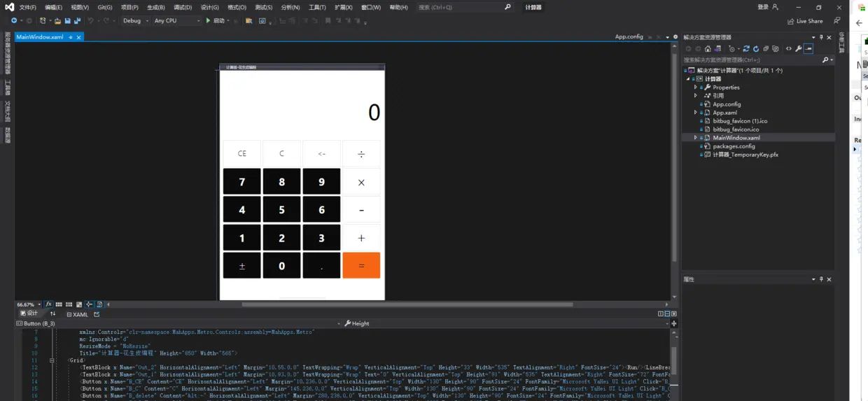Click the orange equals button on calculator
This screenshot has height=401, width=868.
361,265
